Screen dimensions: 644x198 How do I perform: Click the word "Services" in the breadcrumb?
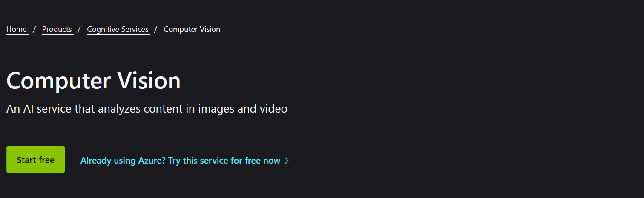pos(135,29)
